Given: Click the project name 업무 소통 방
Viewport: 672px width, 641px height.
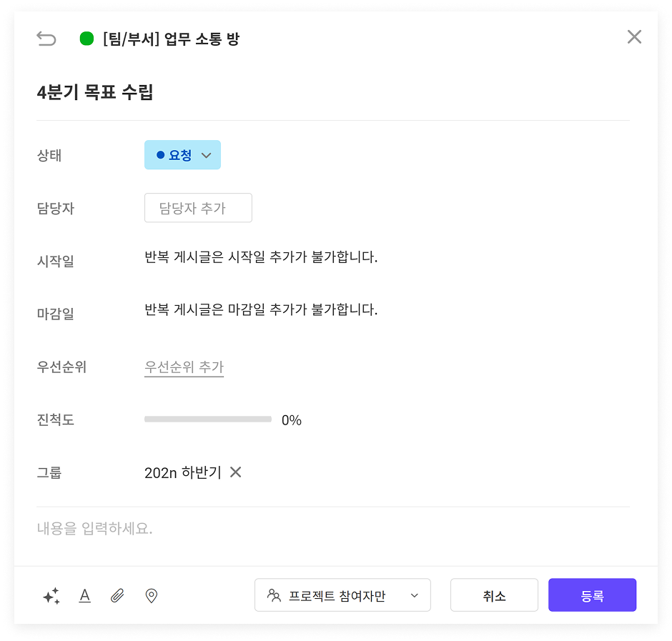Looking at the screenshot, I should click(171, 39).
